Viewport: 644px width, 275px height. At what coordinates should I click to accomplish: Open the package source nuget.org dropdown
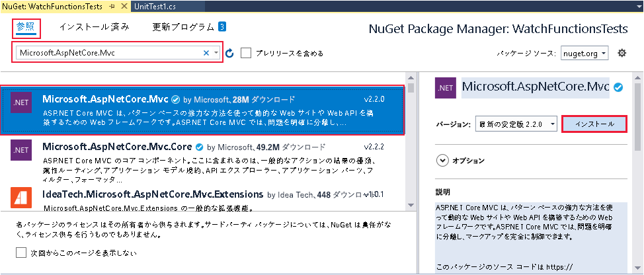click(x=585, y=54)
